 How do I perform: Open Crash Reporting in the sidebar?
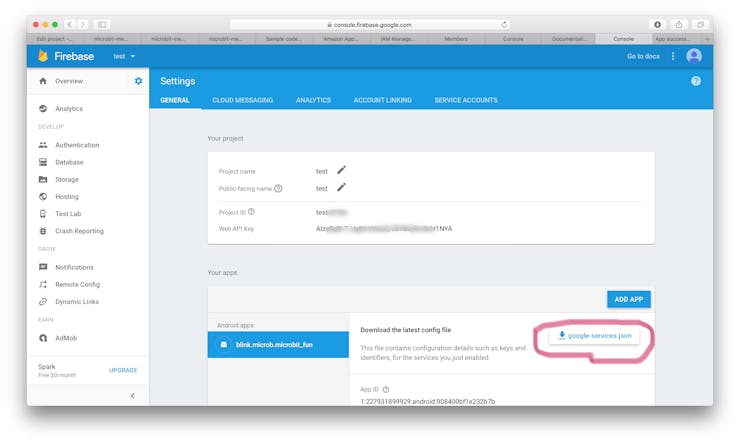[x=79, y=231]
